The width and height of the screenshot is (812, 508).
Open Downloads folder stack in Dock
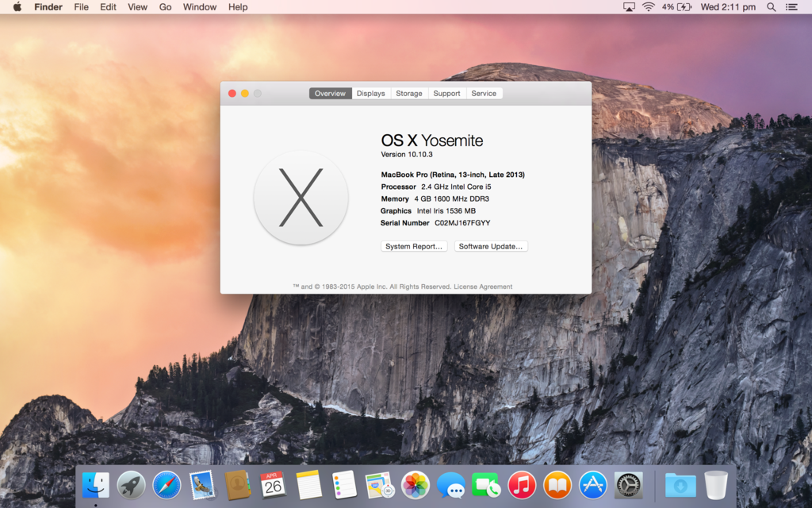pos(680,485)
